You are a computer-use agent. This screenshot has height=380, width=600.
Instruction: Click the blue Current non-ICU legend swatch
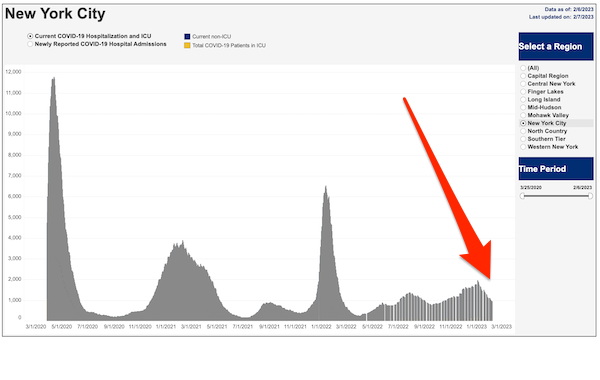[187, 37]
